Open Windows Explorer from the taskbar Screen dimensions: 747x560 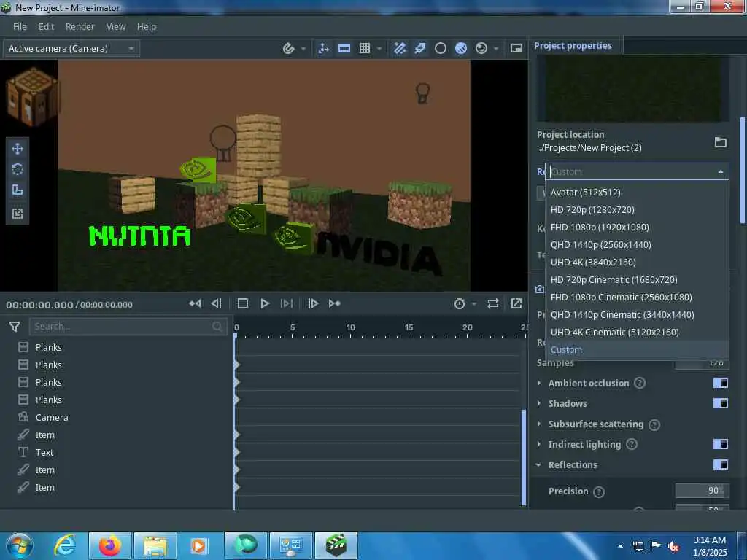pyautogui.click(x=155, y=545)
